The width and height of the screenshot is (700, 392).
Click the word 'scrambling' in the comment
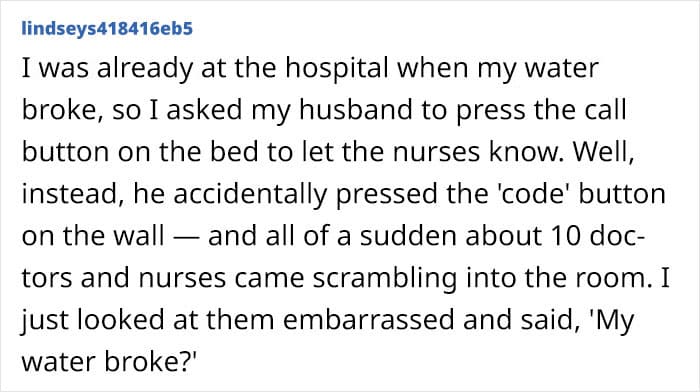[x=385, y=279]
